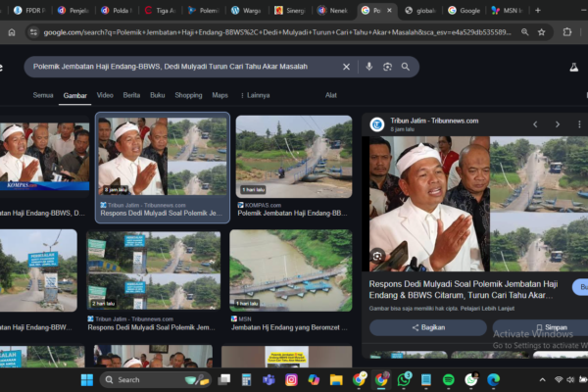
Task: Launch Calculator from taskbar
Action: [246, 380]
